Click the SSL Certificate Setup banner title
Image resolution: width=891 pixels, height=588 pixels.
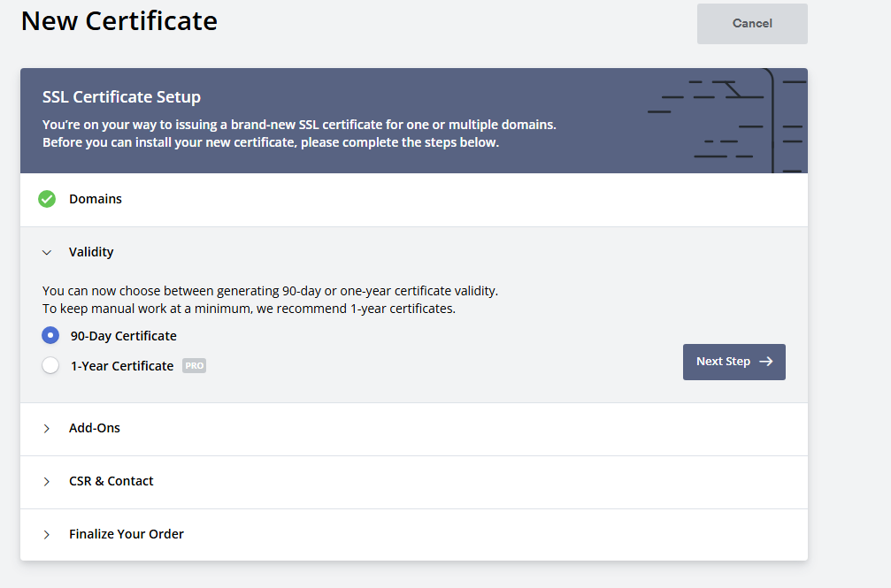coord(121,96)
